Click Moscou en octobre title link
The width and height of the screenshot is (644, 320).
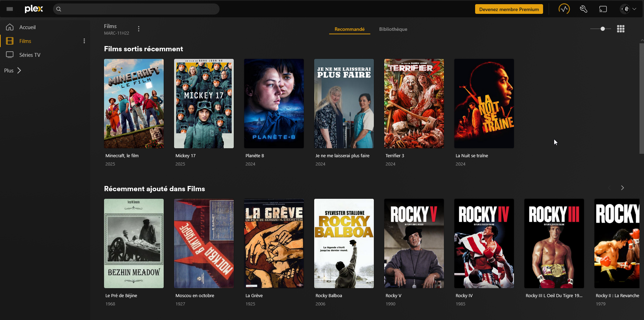[195, 295]
